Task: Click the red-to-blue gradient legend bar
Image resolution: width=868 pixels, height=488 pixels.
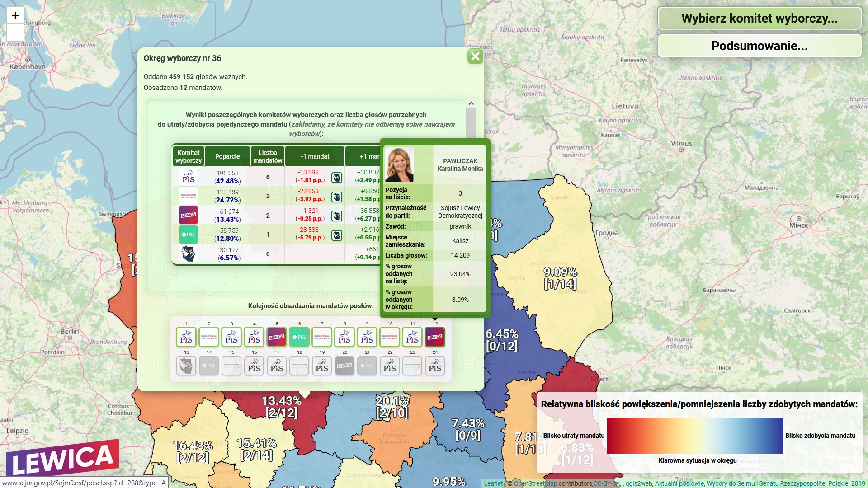Action: [694, 435]
